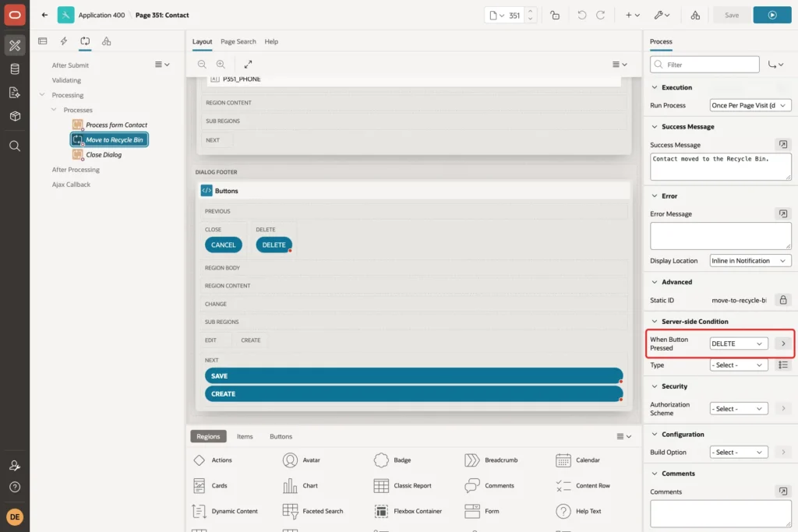This screenshot has height=532, width=798.
Task: Run the page with the play button
Action: (x=772, y=16)
